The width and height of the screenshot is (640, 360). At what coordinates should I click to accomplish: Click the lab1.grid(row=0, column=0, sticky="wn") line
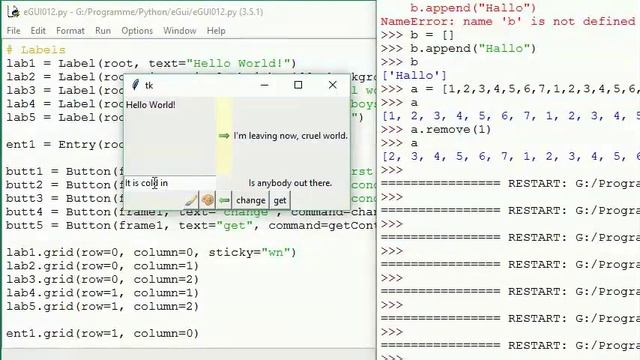pyautogui.click(x=151, y=253)
